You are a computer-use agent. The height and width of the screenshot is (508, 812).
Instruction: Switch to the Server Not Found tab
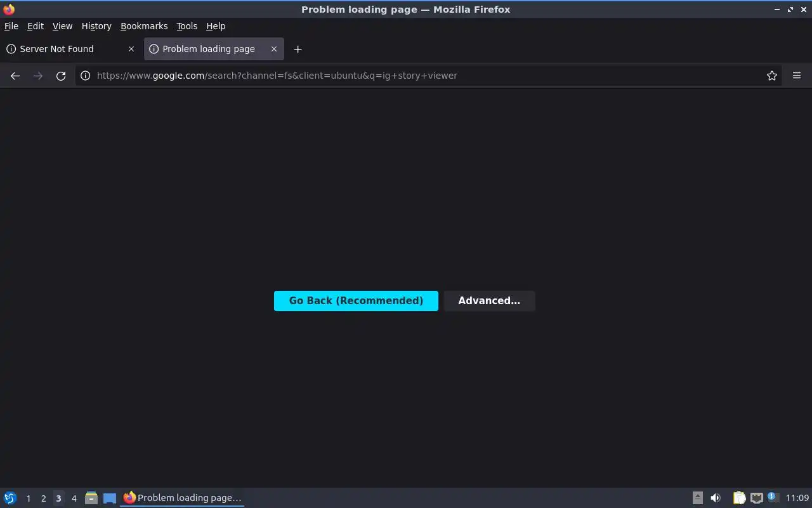point(71,49)
